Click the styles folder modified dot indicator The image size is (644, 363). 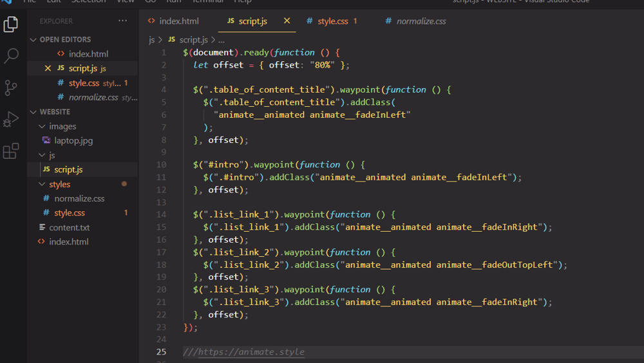(x=124, y=184)
